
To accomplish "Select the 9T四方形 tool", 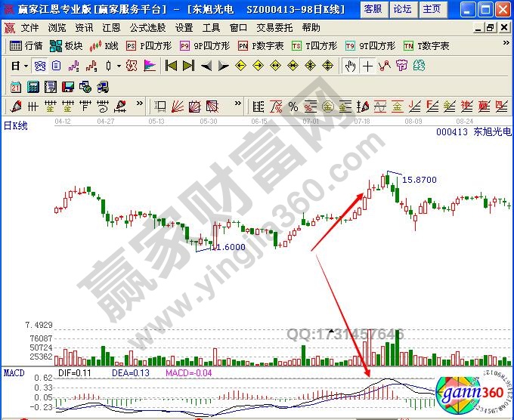I will point(371,45).
